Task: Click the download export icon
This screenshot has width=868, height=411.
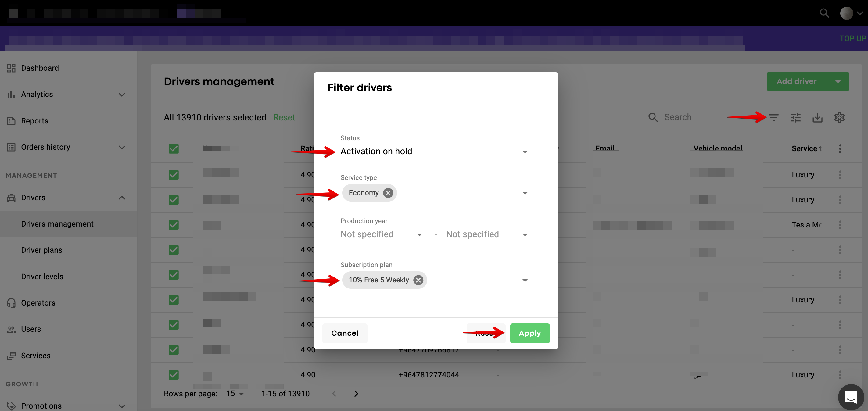Action: coord(817,118)
